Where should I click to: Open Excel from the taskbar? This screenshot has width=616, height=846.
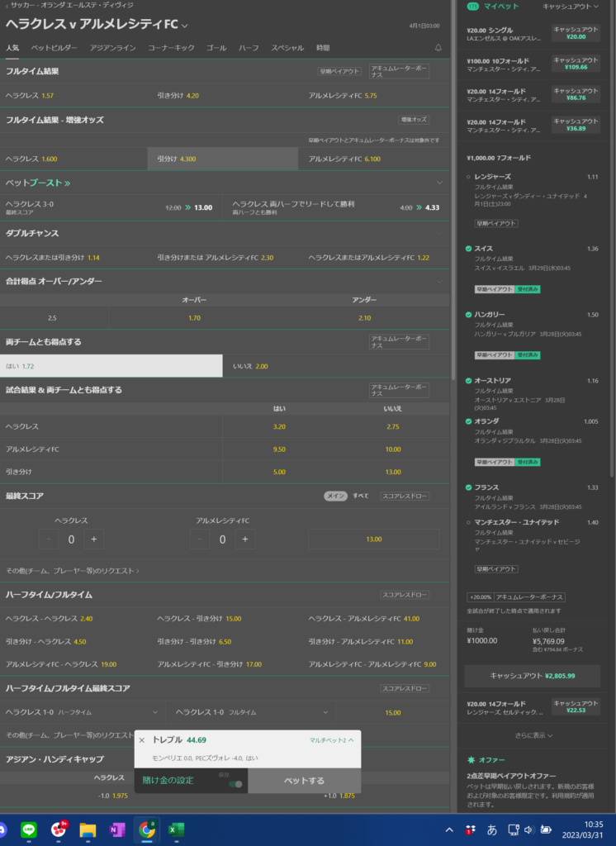177,829
